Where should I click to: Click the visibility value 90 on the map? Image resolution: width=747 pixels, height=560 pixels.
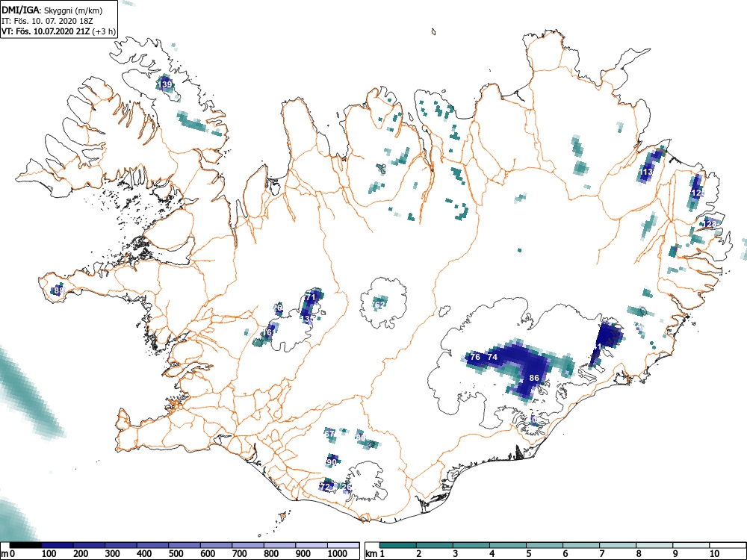(332, 462)
